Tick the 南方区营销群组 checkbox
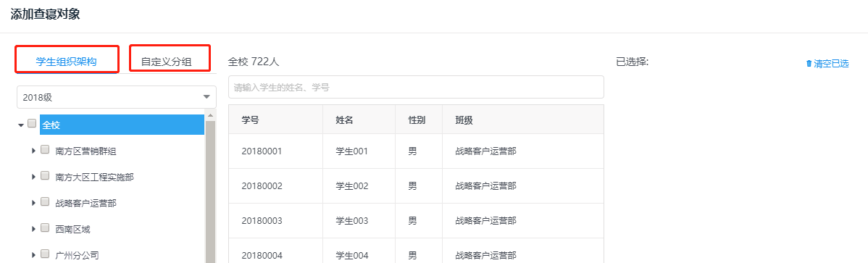Screen dimensions: 868x263 46,149
